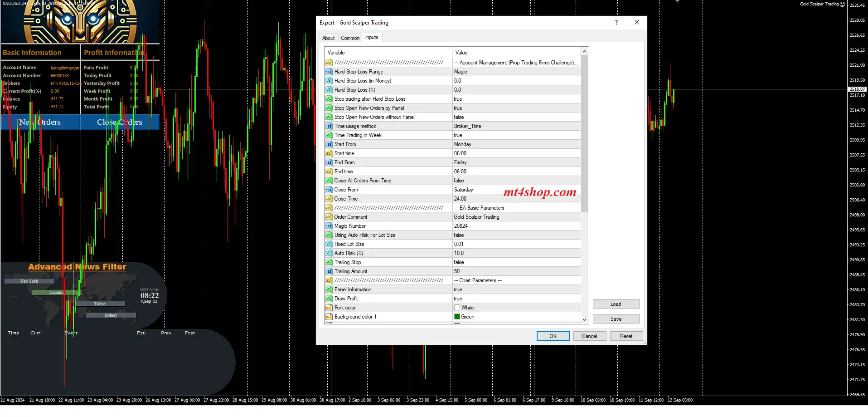
Task: Click the icon beside Start From
Action: click(x=329, y=144)
